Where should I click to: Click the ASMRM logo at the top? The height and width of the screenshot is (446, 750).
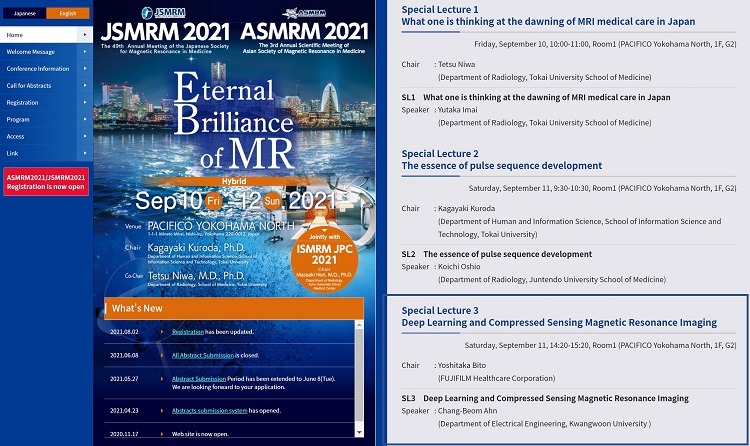(x=304, y=13)
